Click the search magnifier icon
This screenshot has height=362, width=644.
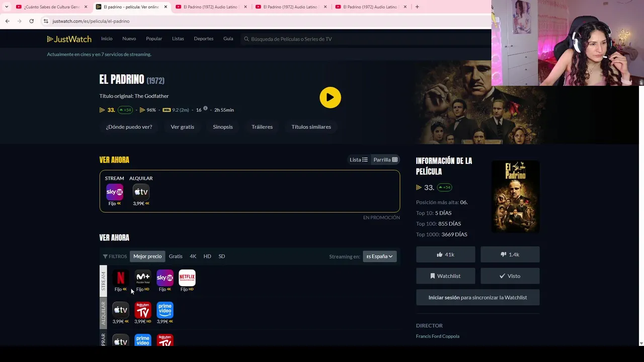point(247,39)
